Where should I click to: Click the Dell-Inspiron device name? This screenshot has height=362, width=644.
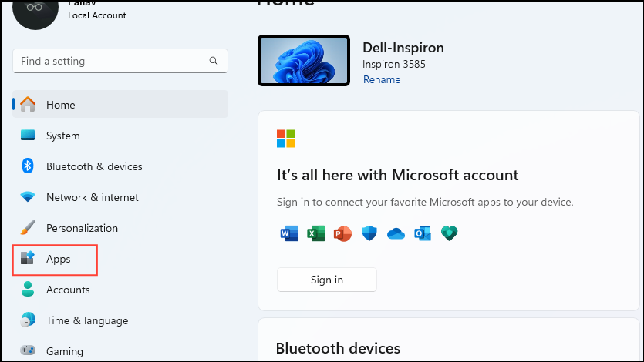pyautogui.click(x=403, y=48)
